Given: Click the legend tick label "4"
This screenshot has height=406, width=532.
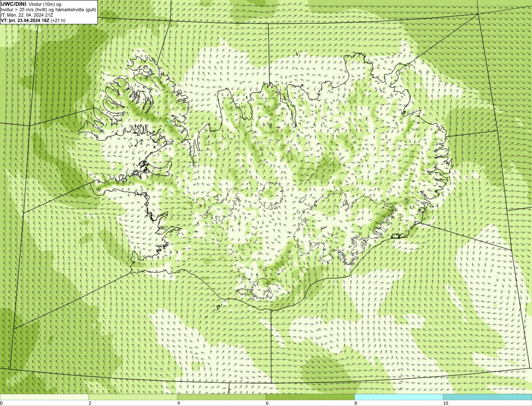Looking at the screenshot, I should [x=178, y=403].
